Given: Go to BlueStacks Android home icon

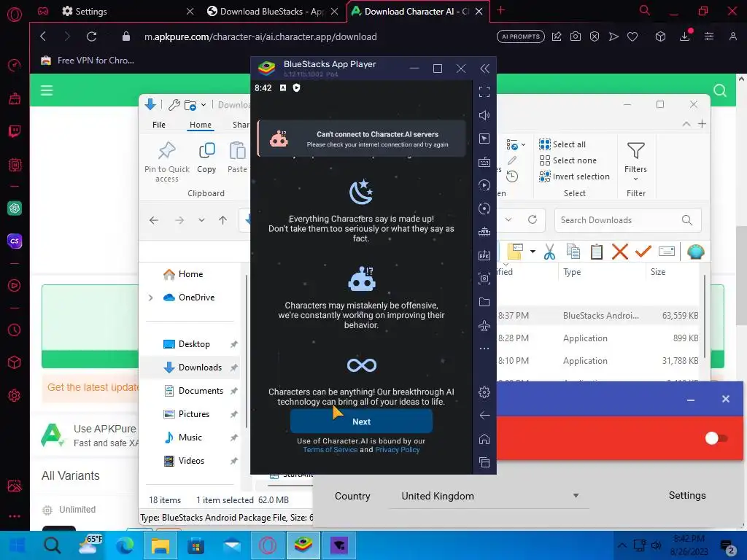Looking at the screenshot, I should click(484, 438).
